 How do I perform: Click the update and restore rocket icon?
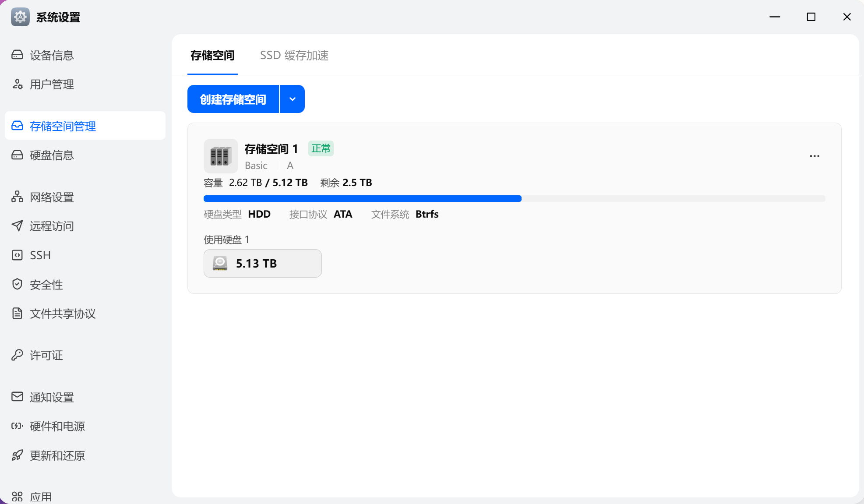17,455
